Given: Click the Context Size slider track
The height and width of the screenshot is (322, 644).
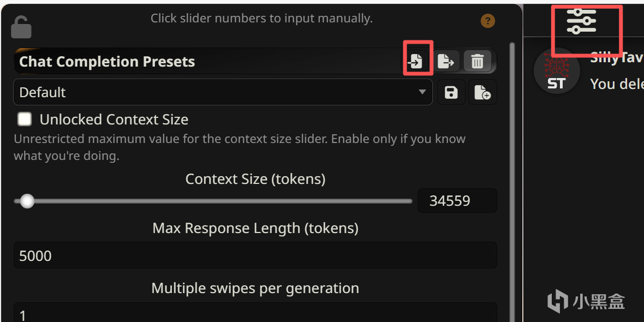Looking at the screenshot, I should [x=218, y=201].
